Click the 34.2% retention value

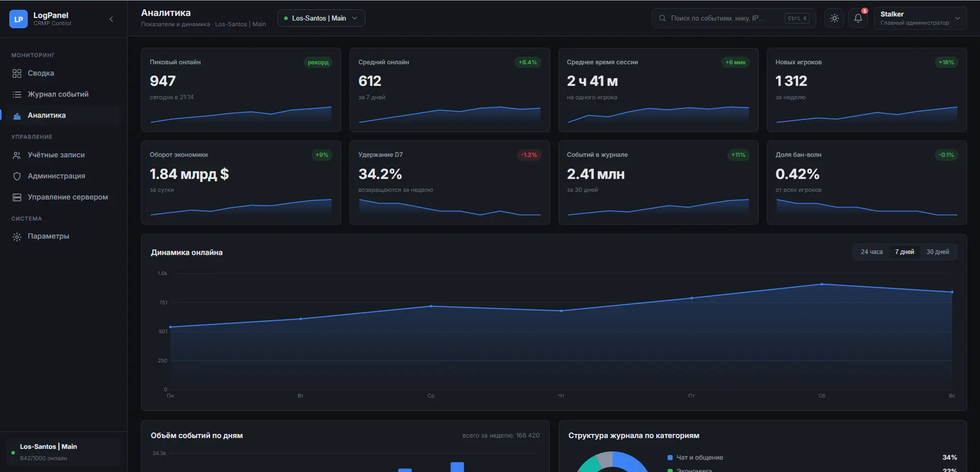point(380,174)
